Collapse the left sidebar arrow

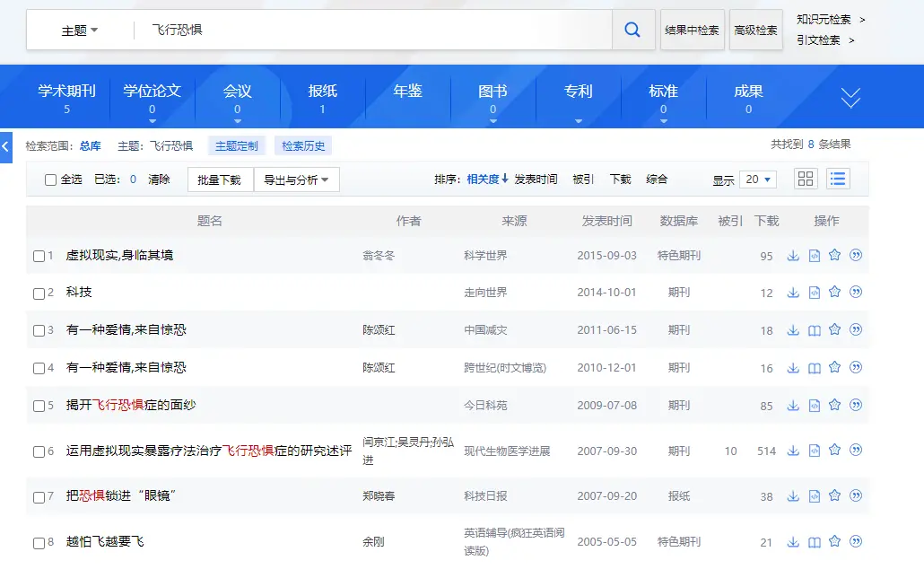(5, 147)
